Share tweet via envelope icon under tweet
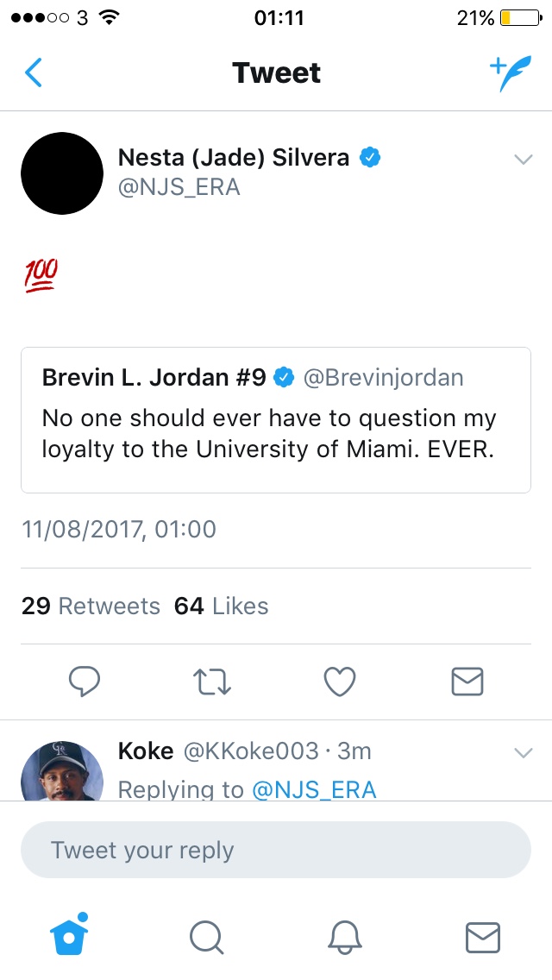552x980 pixels. tap(467, 682)
